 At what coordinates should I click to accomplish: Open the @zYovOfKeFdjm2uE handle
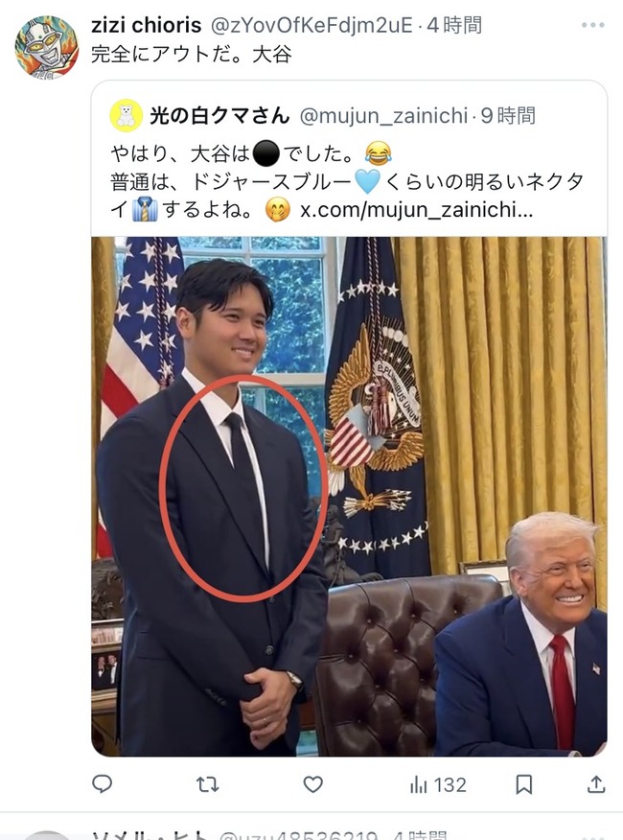311,25
